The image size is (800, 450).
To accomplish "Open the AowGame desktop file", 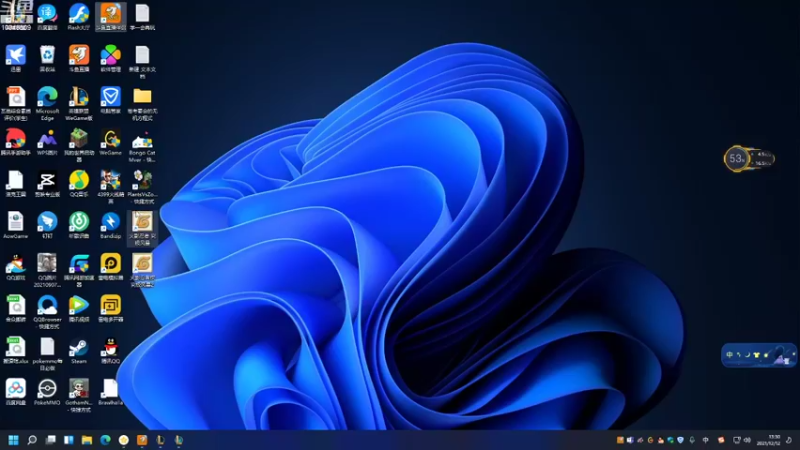I will coord(15,226).
